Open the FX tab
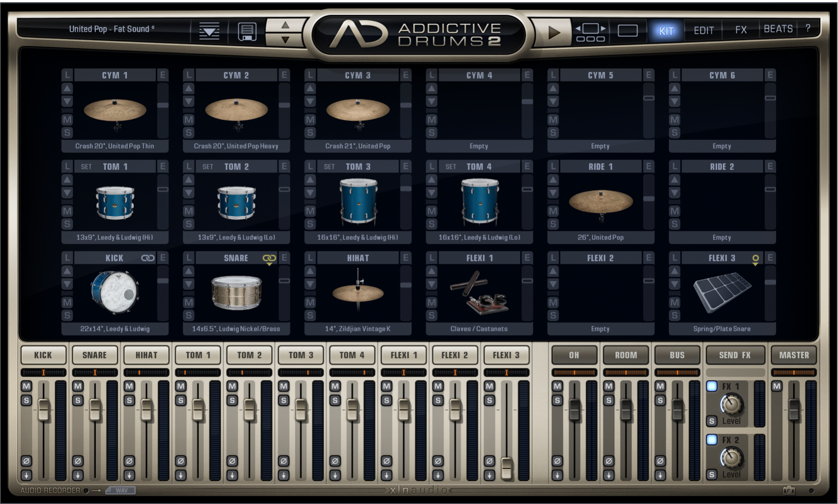 click(x=741, y=30)
